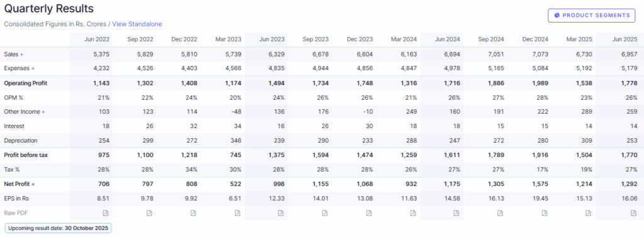644x238 pixels.
Task: Open Raw PDF for Mar 2025
Action: 588,213
